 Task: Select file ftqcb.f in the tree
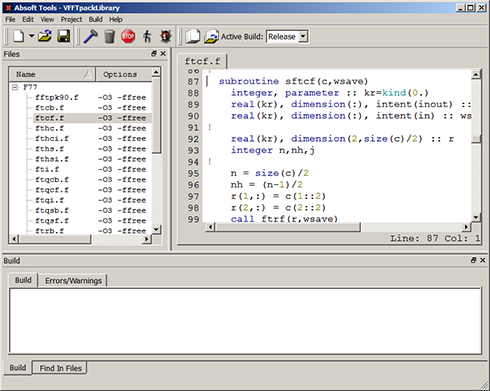[x=52, y=180]
